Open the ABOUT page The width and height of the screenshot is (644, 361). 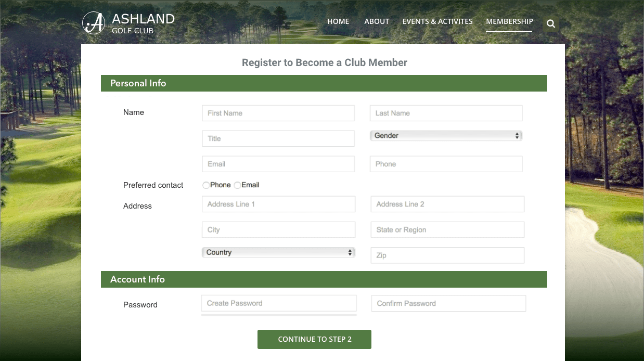coord(377,21)
